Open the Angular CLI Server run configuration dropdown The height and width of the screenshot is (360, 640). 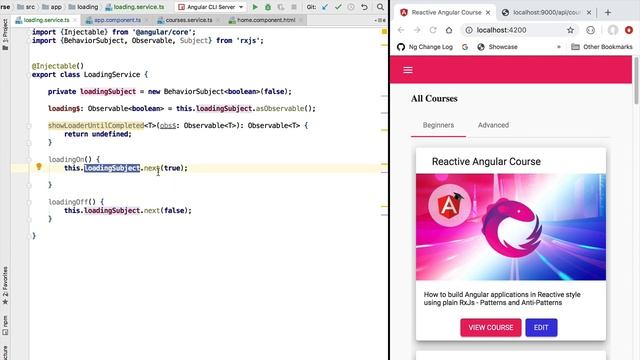[x=211, y=7]
